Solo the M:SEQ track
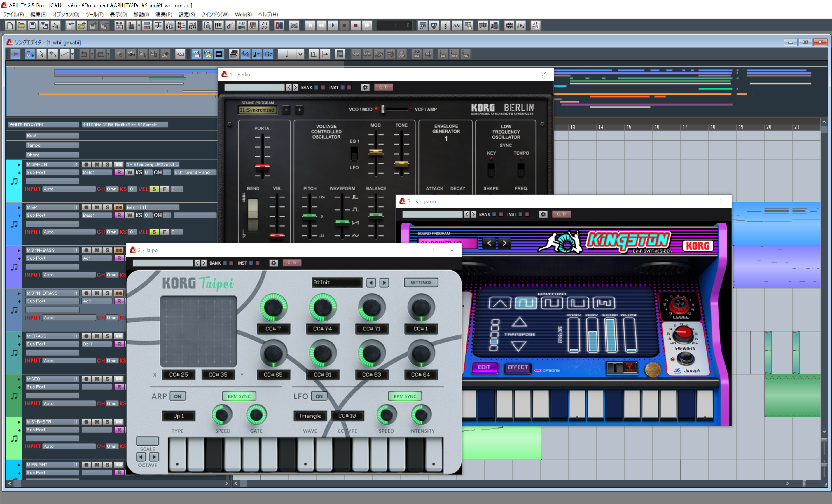 click(x=107, y=379)
